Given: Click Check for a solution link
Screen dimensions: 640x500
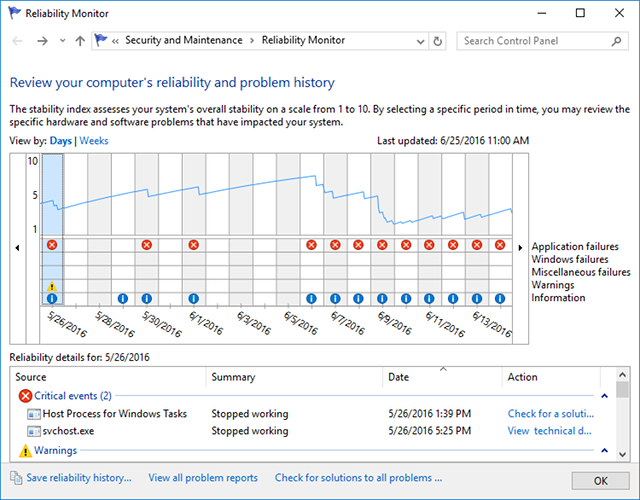Looking at the screenshot, I should (x=551, y=413).
